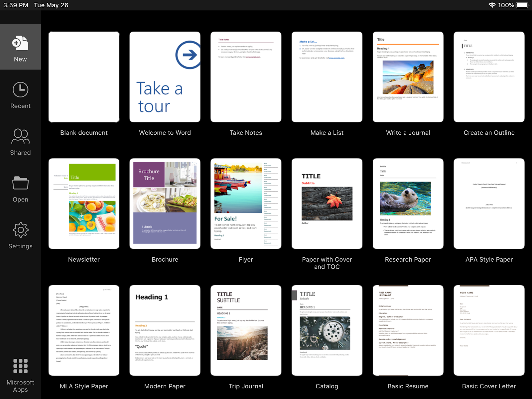Click the "Paper with Cover and TOC" label
The width and height of the screenshot is (532, 399).
[327, 263]
